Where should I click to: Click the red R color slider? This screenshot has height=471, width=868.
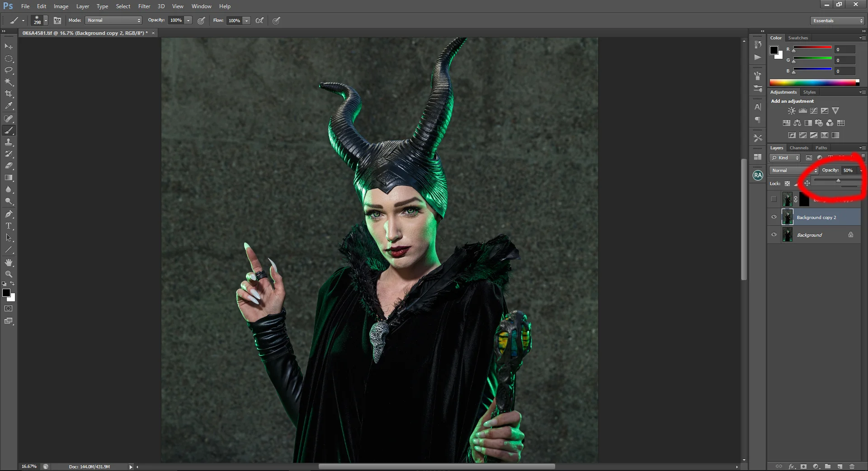point(812,47)
